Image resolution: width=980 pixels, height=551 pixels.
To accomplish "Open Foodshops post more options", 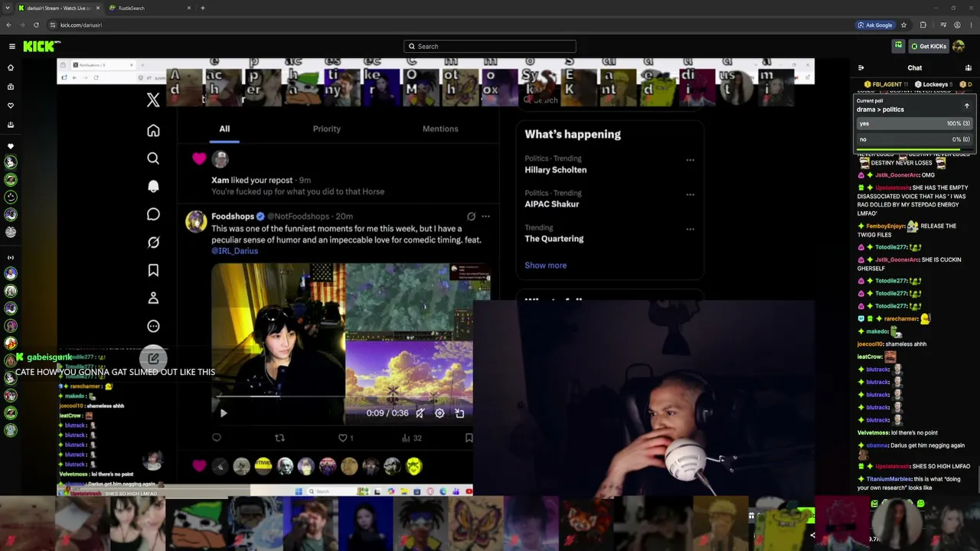I will coord(485,217).
